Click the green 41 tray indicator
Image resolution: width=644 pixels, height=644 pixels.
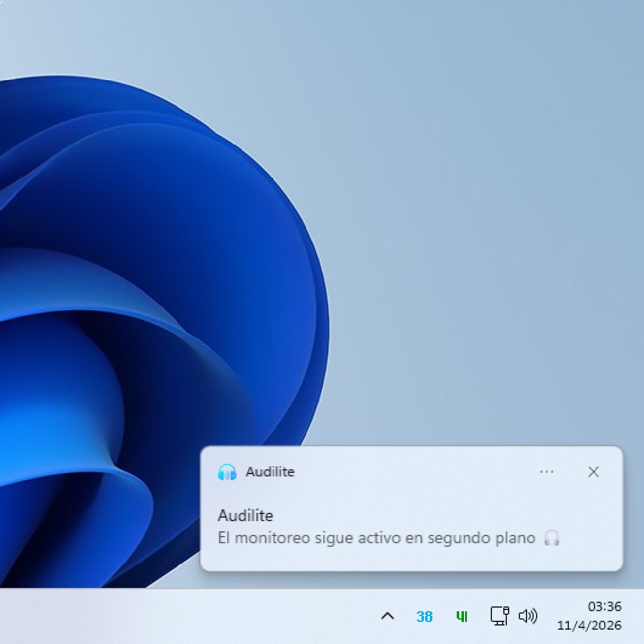click(462, 617)
